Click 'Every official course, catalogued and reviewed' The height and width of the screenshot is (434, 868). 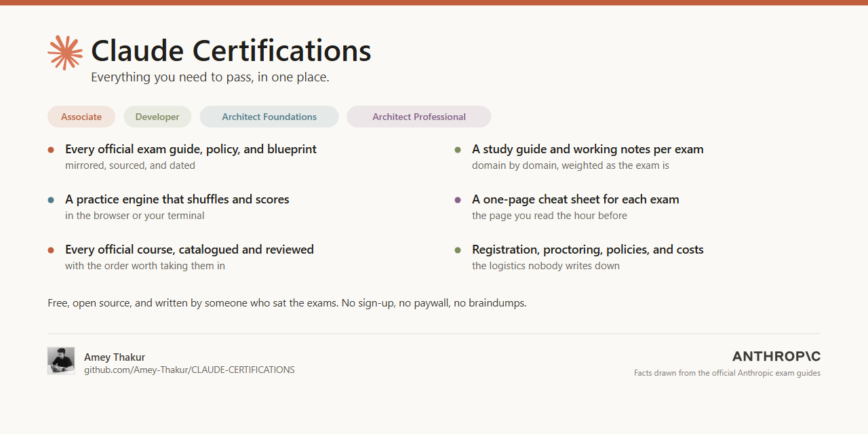coord(189,250)
